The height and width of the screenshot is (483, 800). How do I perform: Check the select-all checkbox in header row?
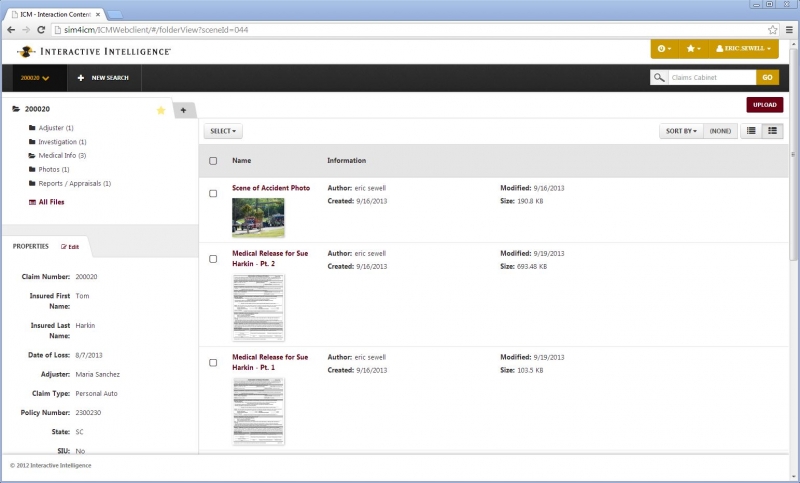tap(213, 161)
